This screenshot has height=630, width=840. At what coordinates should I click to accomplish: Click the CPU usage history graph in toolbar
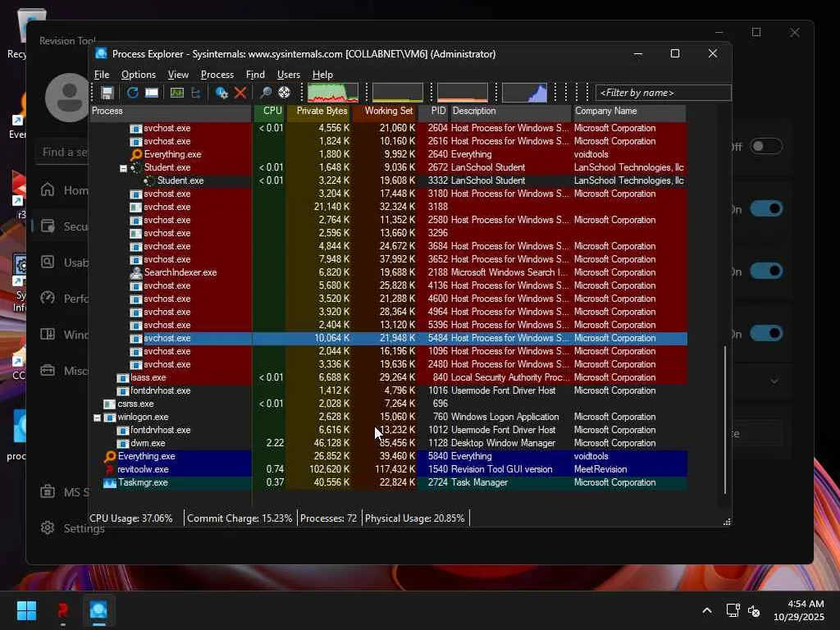[x=333, y=93]
